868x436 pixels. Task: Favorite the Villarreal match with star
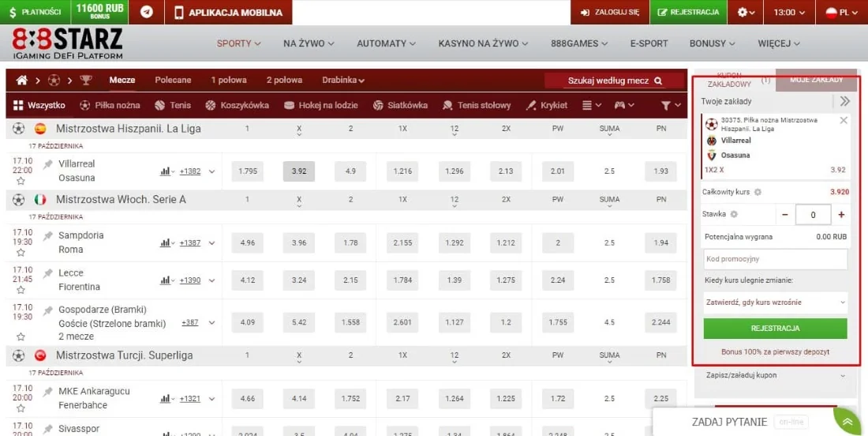[x=21, y=181]
